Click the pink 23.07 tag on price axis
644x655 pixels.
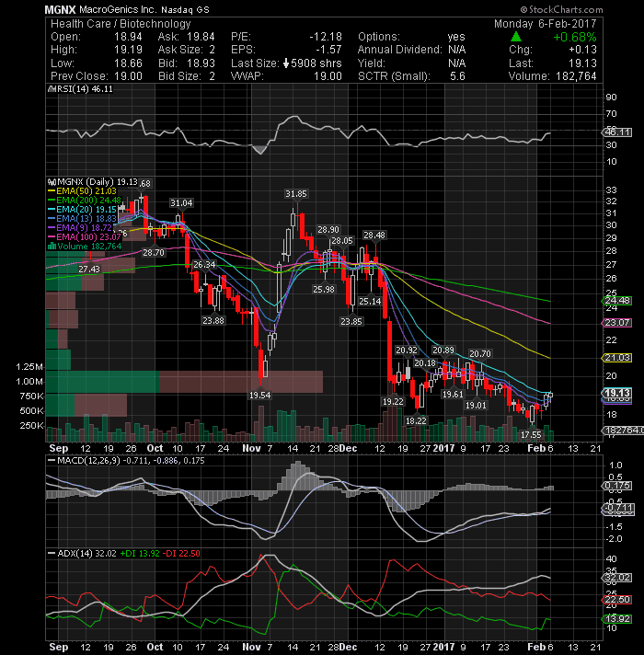pyautogui.click(x=617, y=323)
